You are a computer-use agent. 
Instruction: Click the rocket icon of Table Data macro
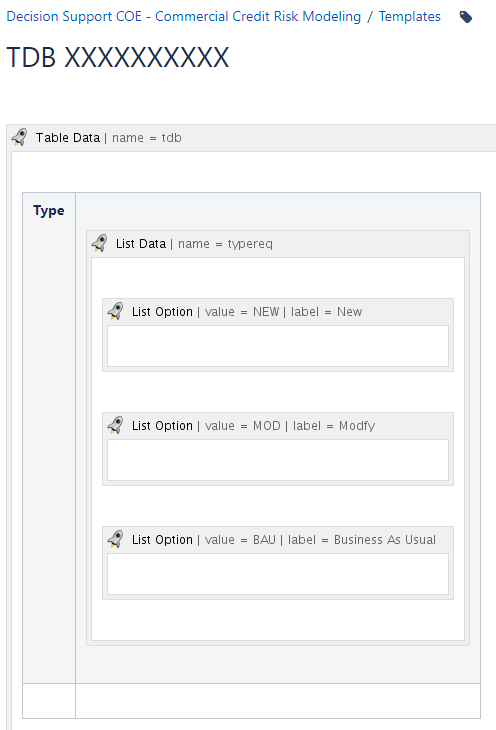pyautogui.click(x=20, y=137)
